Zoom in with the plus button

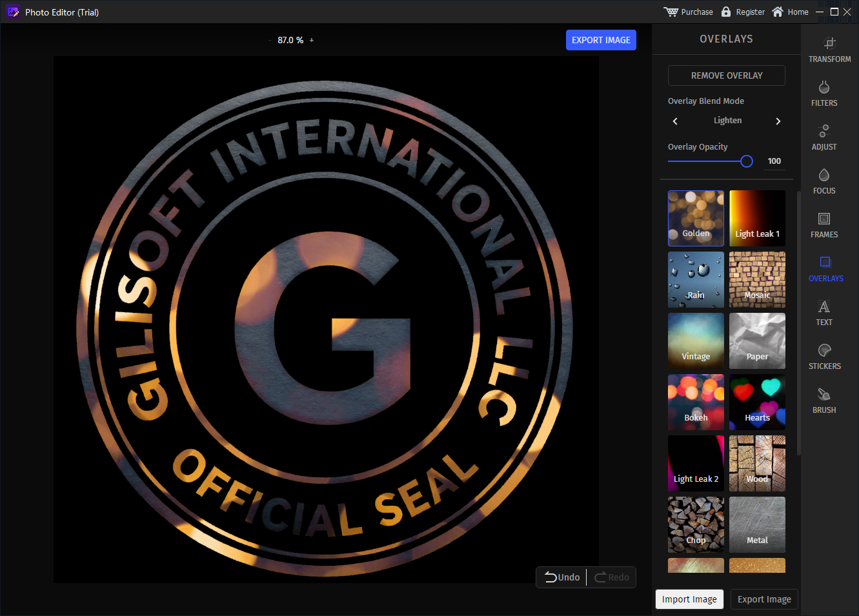pyautogui.click(x=312, y=40)
